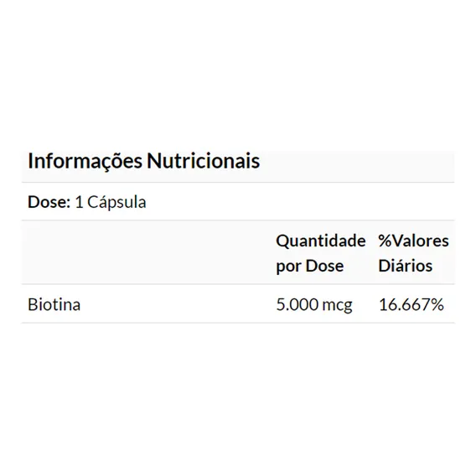
Task: Select the word %Valores in the header
Action: coord(413,241)
